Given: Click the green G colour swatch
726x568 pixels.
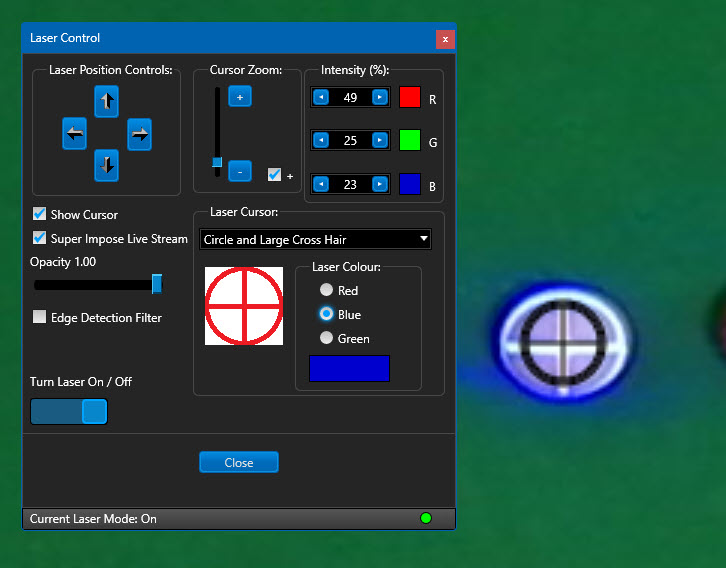Looking at the screenshot, I should click(410, 140).
